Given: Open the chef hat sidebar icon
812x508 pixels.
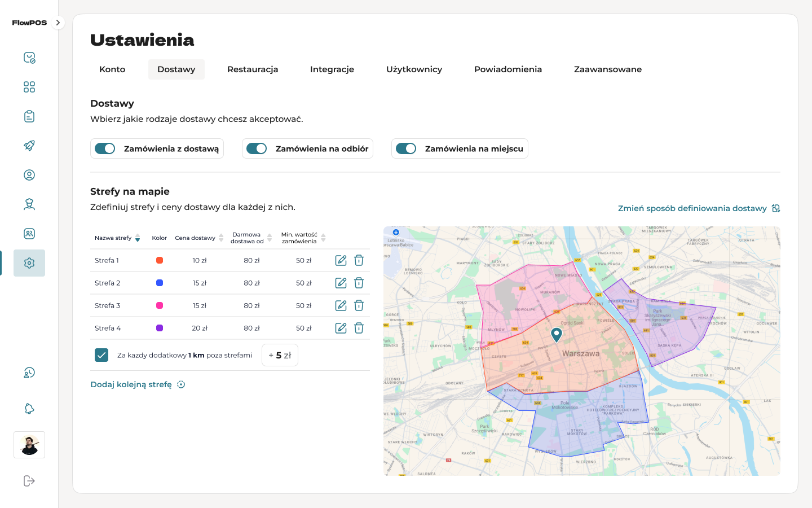Looking at the screenshot, I should click(x=29, y=204).
